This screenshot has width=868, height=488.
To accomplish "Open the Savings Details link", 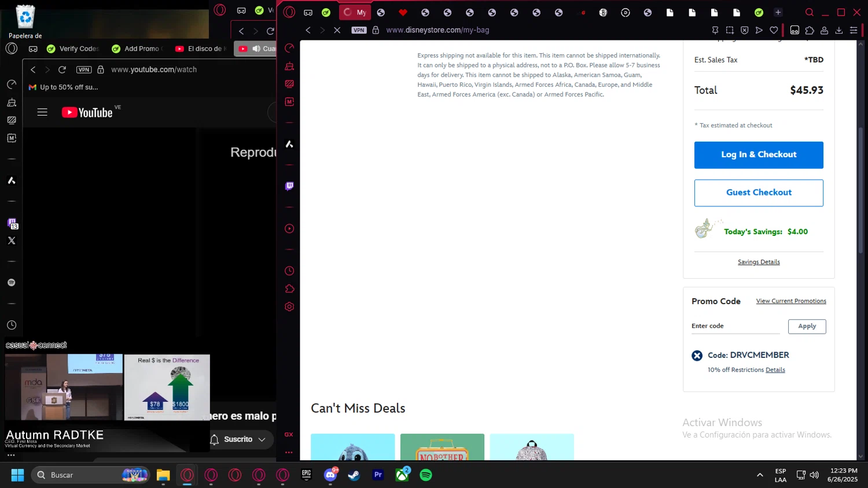I will (759, 262).
